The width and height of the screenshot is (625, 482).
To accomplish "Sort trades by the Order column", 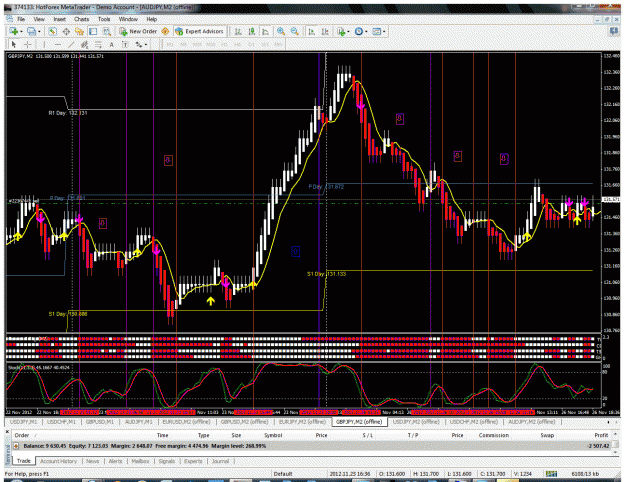I will tap(22, 435).
